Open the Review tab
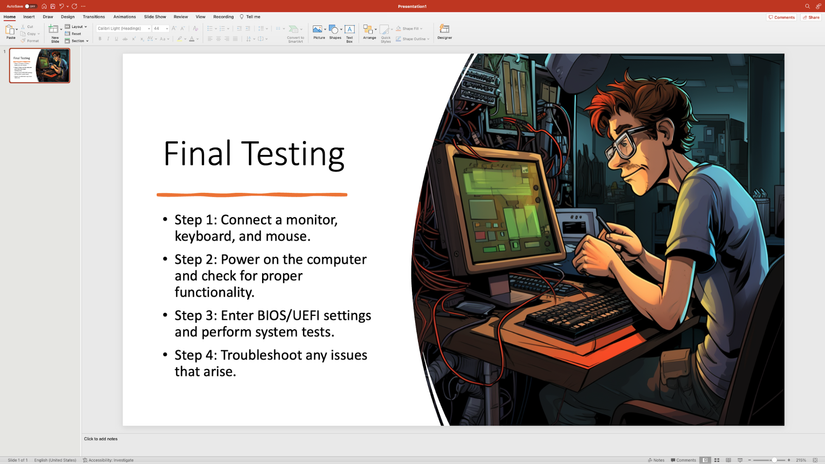The image size is (825, 464). pos(180,17)
